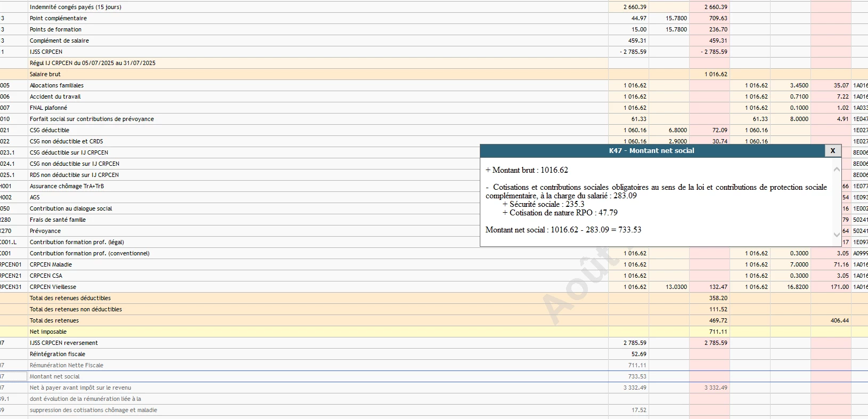Select the 'Montant net social' row label

pos(55,376)
